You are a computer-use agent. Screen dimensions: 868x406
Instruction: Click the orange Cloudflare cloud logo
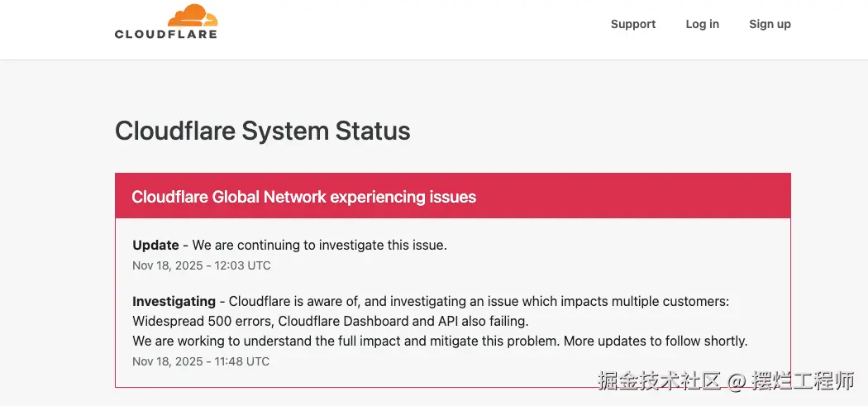192,17
